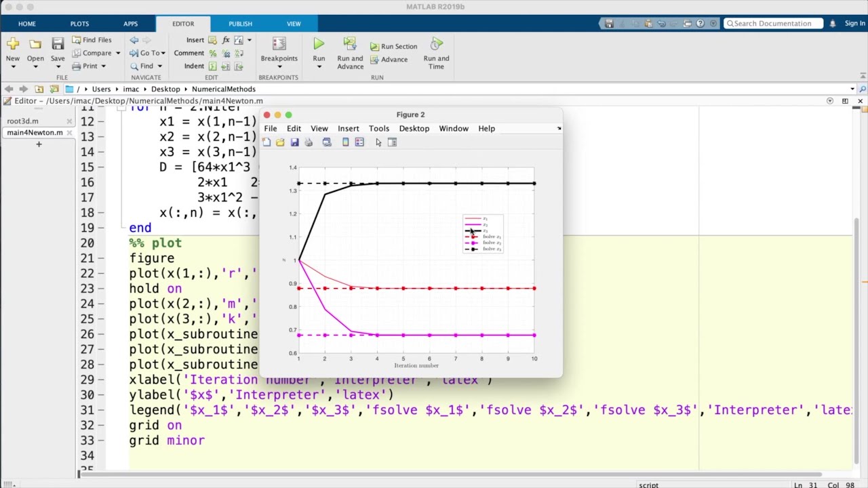Open Find Files tool
The width and height of the screenshot is (868, 488).
[x=91, y=40]
